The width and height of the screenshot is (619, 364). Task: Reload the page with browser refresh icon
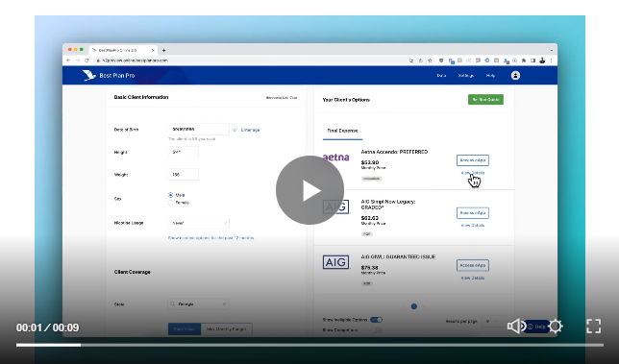coord(87,61)
